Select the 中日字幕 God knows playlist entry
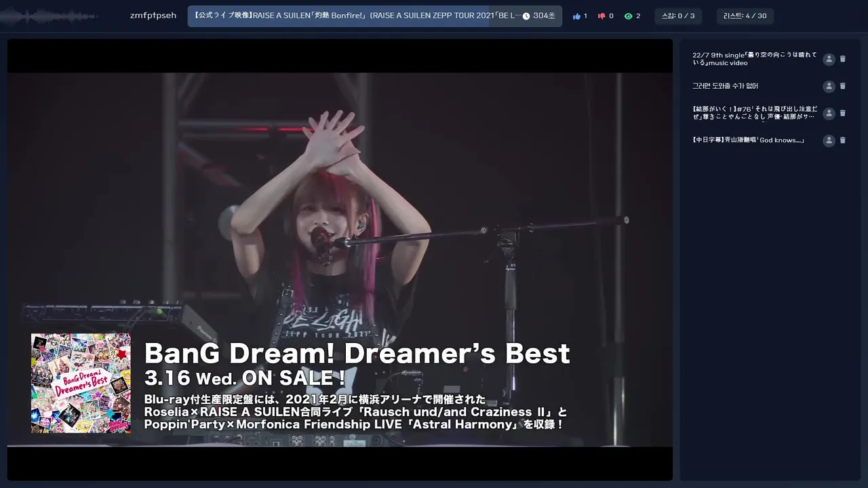Image resolution: width=868 pixels, height=488 pixels. [x=748, y=140]
